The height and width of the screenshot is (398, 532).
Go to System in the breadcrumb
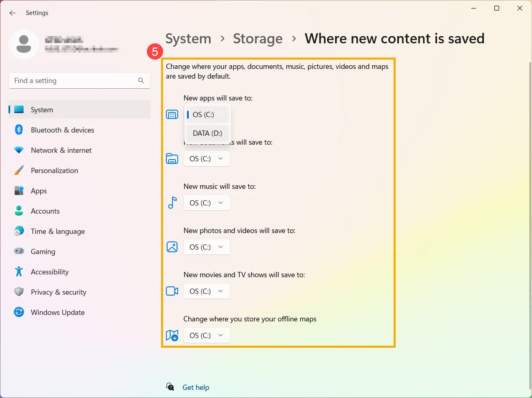point(188,39)
